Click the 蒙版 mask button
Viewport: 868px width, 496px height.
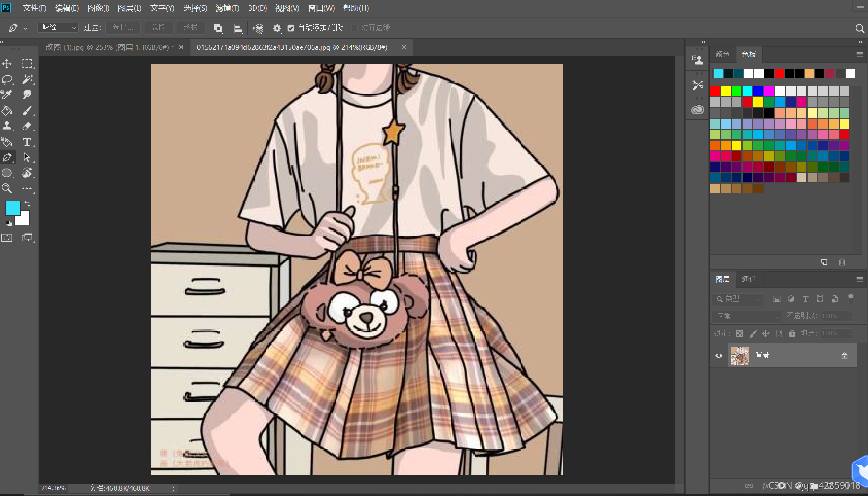point(158,27)
